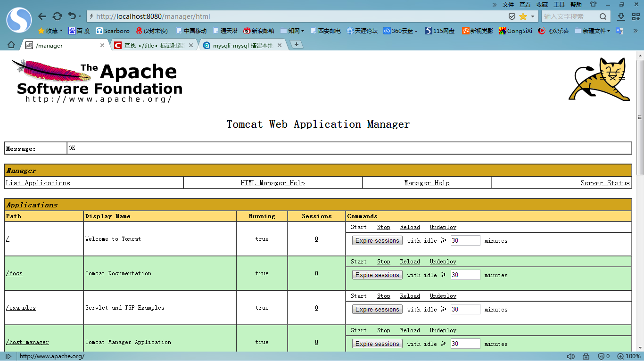This screenshot has height=361, width=644.
Task: Open the 天涯论坛 bookmark
Action: (362, 31)
